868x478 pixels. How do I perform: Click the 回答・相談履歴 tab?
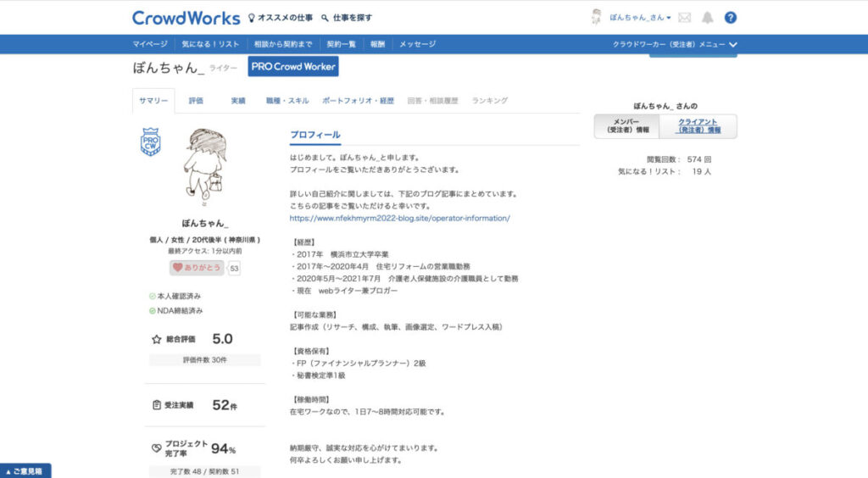(x=433, y=101)
